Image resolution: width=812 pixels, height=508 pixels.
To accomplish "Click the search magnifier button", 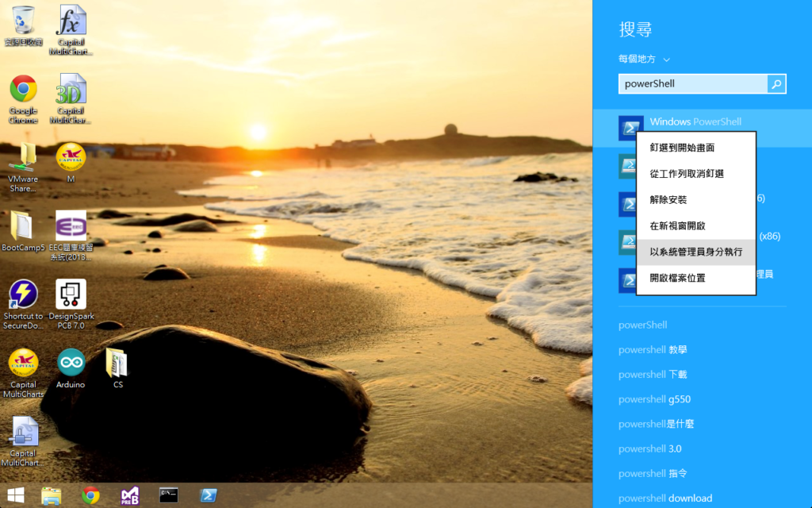I will click(x=776, y=84).
